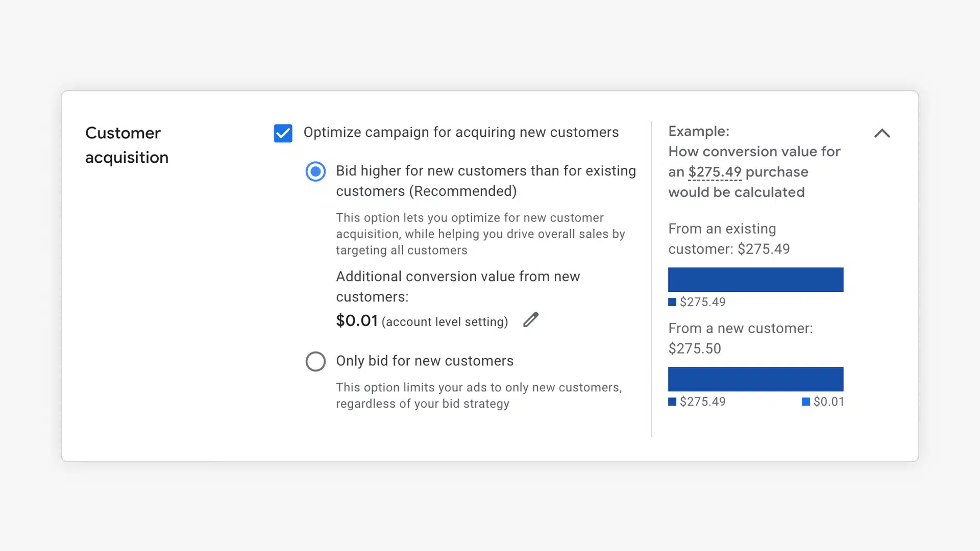The height and width of the screenshot is (551, 980).
Task: Click dark blue legend square under new customer
Action: click(x=672, y=402)
